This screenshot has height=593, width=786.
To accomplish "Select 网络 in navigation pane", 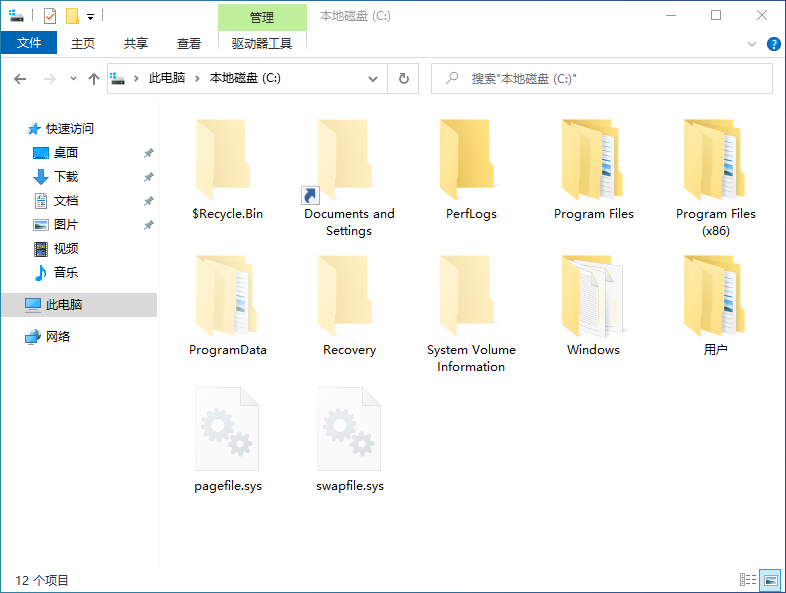I will (x=58, y=337).
